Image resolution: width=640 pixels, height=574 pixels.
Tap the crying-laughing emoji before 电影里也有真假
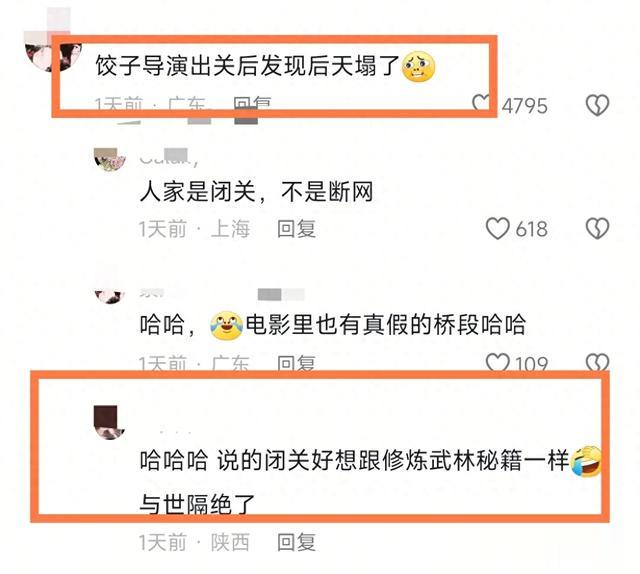point(227,326)
